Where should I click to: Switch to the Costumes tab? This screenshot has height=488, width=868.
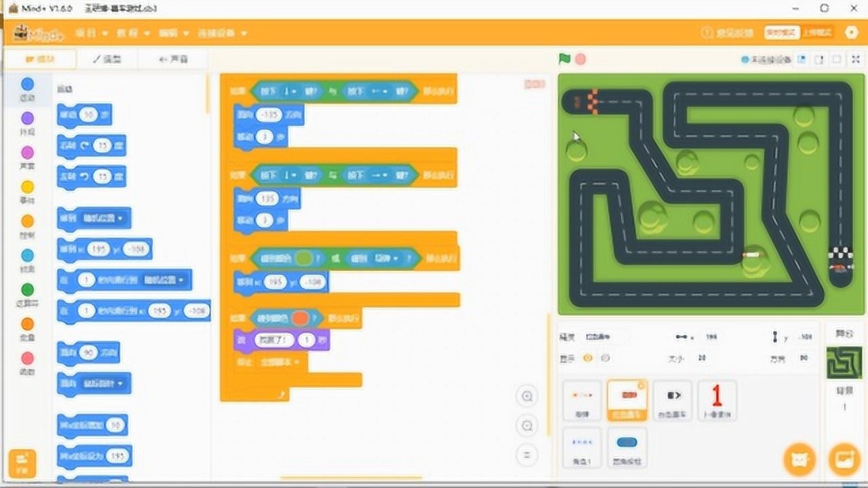click(107, 60)
